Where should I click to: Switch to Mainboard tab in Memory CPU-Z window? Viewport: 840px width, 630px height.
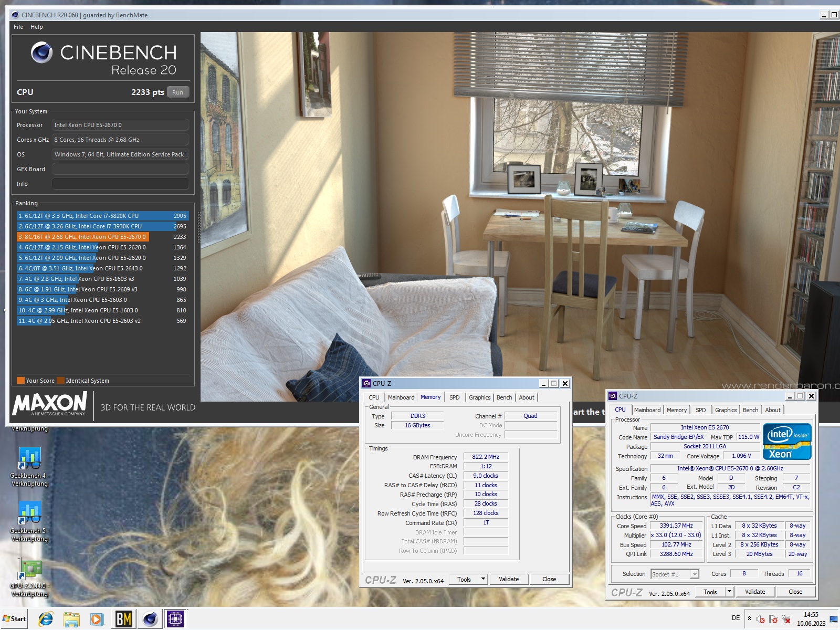point(401,397)
